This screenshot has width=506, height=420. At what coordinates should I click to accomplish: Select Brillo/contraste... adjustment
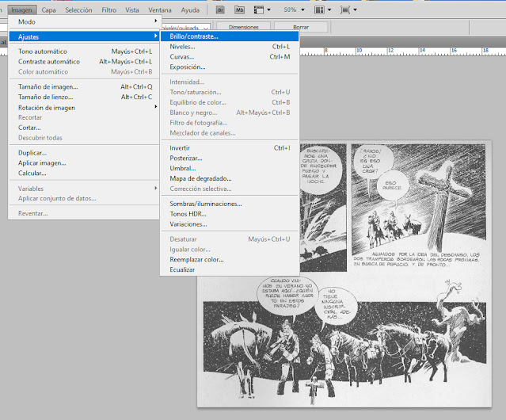point(230,36)
